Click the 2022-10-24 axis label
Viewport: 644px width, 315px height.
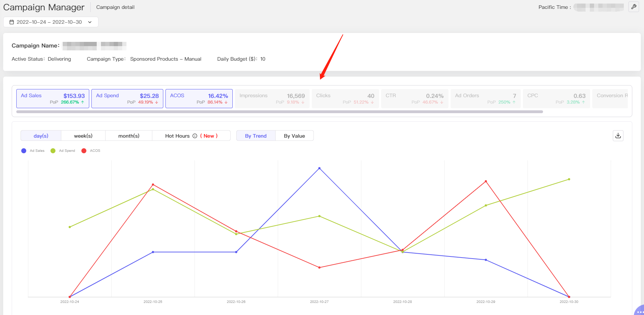pos(70,302)
